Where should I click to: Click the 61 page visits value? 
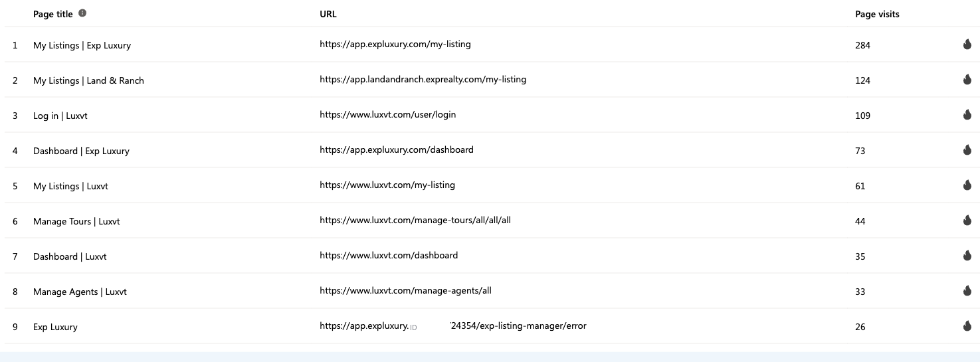860,187
